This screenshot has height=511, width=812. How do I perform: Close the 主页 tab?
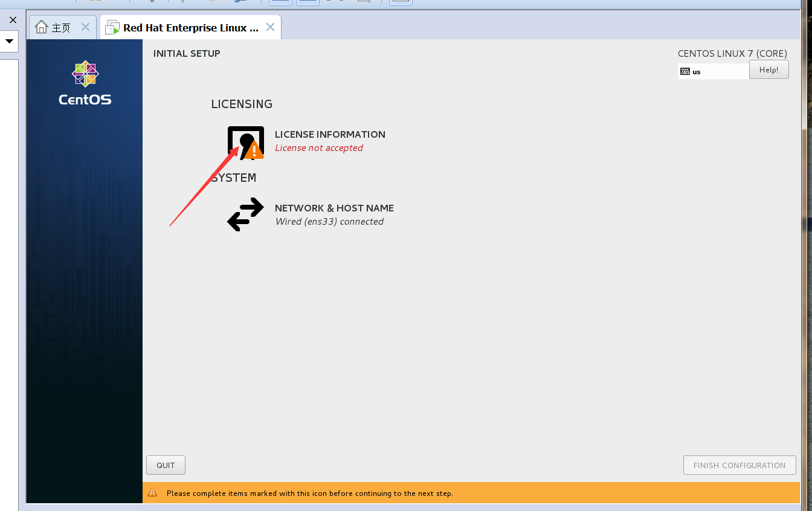coord(85,27)
